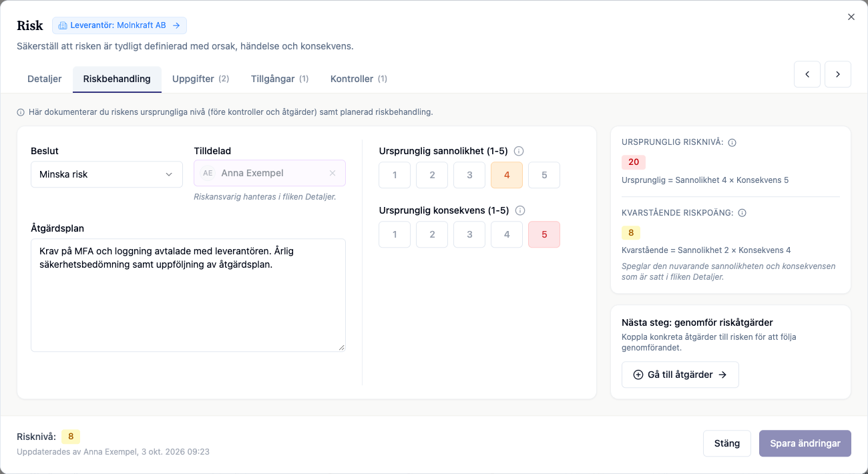Click text 'Riskansvarig hanteras i fliken Detaljer.'
Screen dimensions: 868x474
[x=265, y=196]
